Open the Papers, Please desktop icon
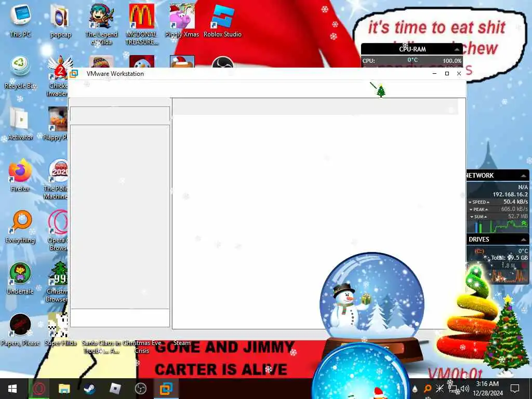The height and width of the screenshot is (399, 532). click(20, 330)
